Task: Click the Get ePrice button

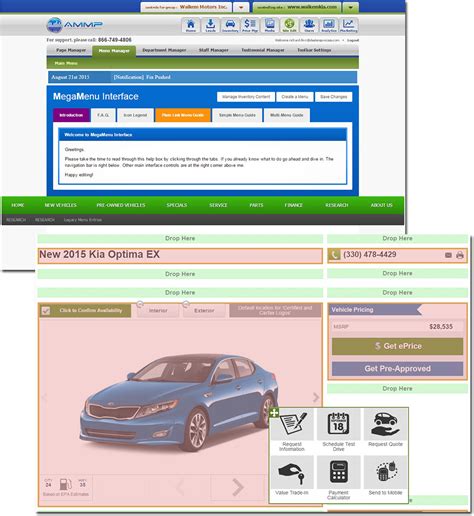Action: [397, 346]
